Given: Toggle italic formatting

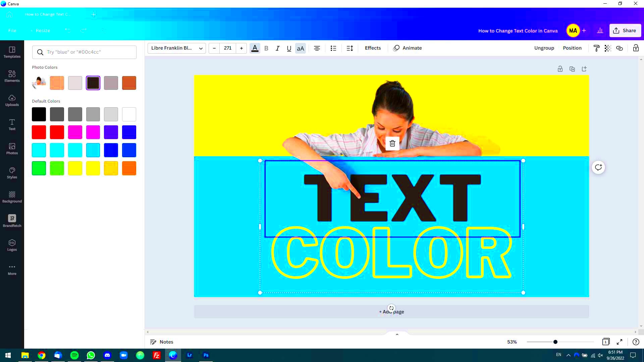Looking at the screenshot, I should pyautogui.click(x=277, y=48).
